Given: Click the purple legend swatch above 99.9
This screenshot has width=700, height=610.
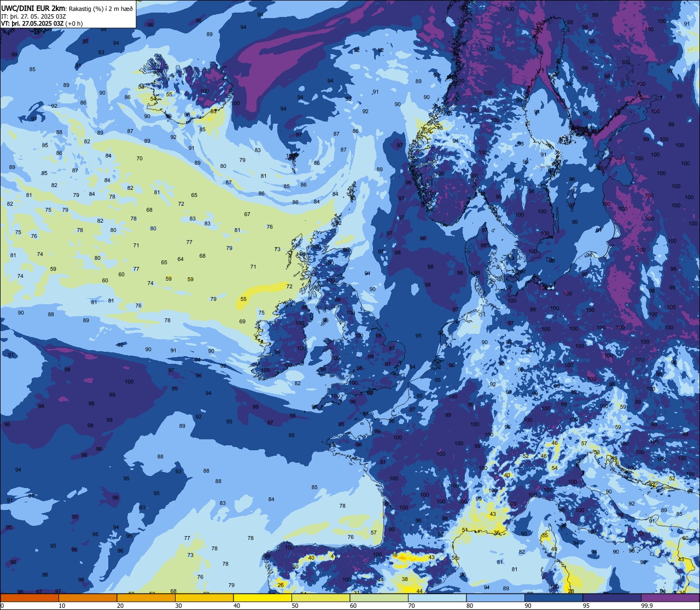Looking at the screenshot, I should tap(670, 598).
